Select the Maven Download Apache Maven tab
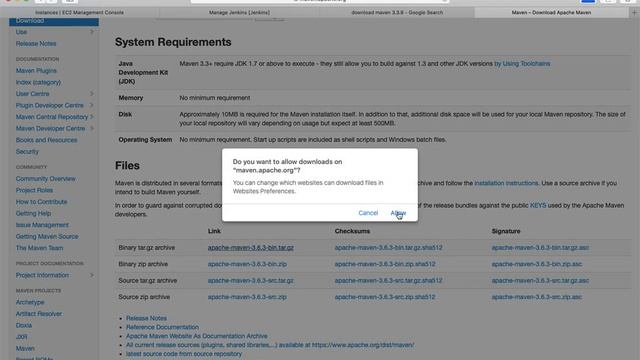The width and height of the screenshot is (640, 360). (551, 12)
